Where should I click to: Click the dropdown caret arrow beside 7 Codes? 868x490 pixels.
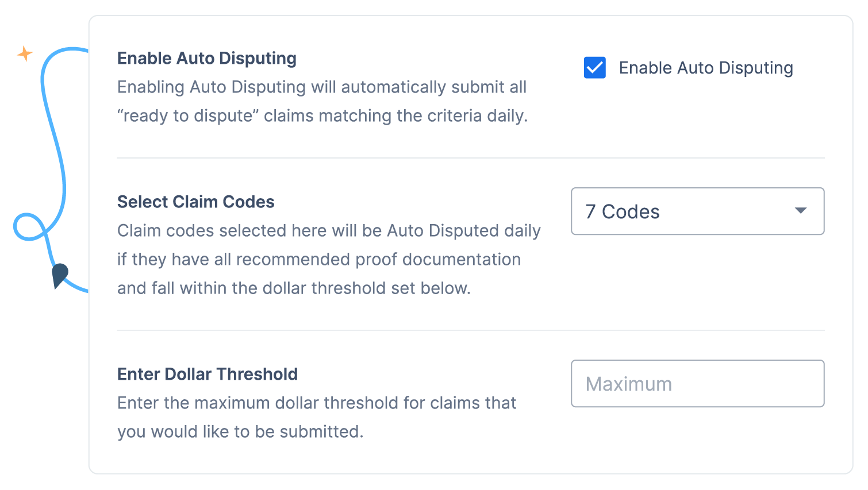(801, 211)
